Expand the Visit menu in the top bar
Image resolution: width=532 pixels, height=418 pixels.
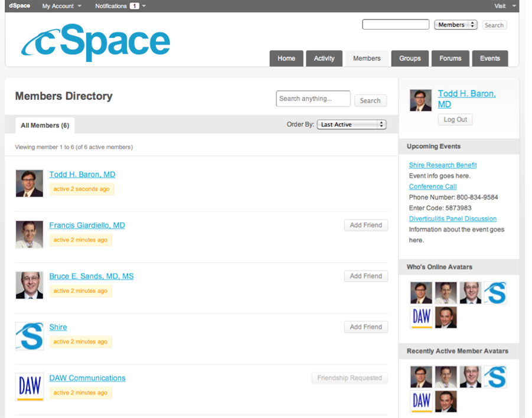coord(505,6)
